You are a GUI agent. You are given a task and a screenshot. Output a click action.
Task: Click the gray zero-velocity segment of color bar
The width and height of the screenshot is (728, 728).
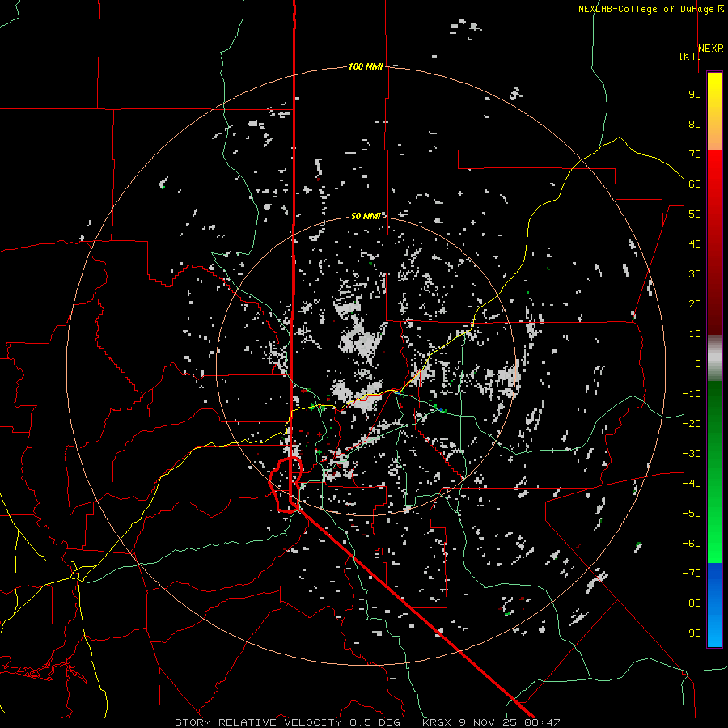point(714,358)
